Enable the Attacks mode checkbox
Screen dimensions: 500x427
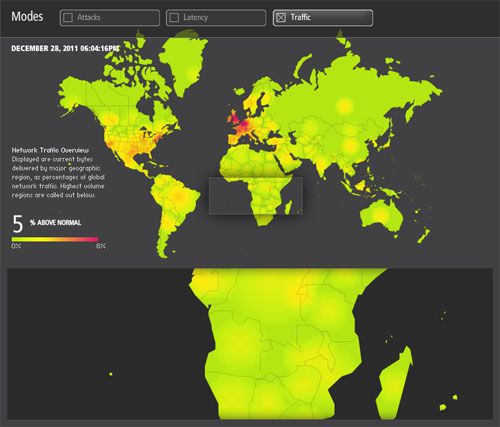[68, 18]
